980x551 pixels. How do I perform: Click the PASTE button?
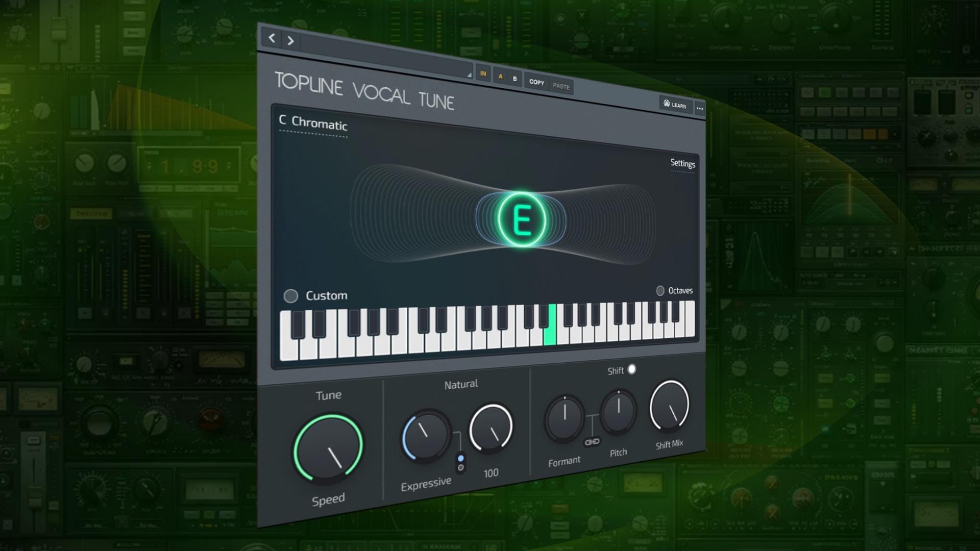pyautogui.click(x=561, y=86)
